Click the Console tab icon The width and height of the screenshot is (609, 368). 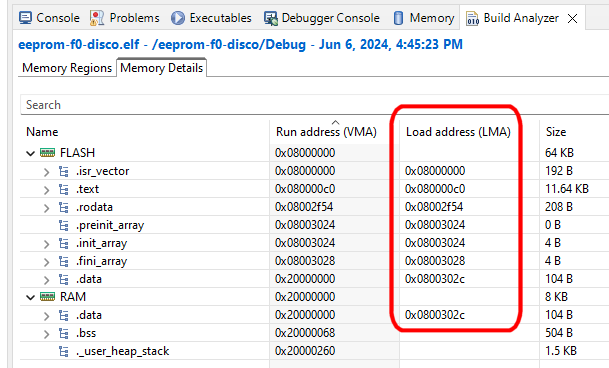point(25,18)
